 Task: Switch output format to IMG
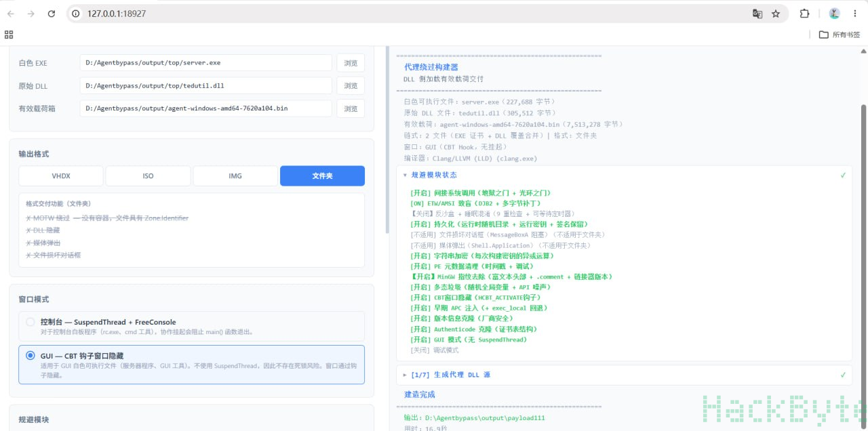pyautogui.click(x=235, y=176)
